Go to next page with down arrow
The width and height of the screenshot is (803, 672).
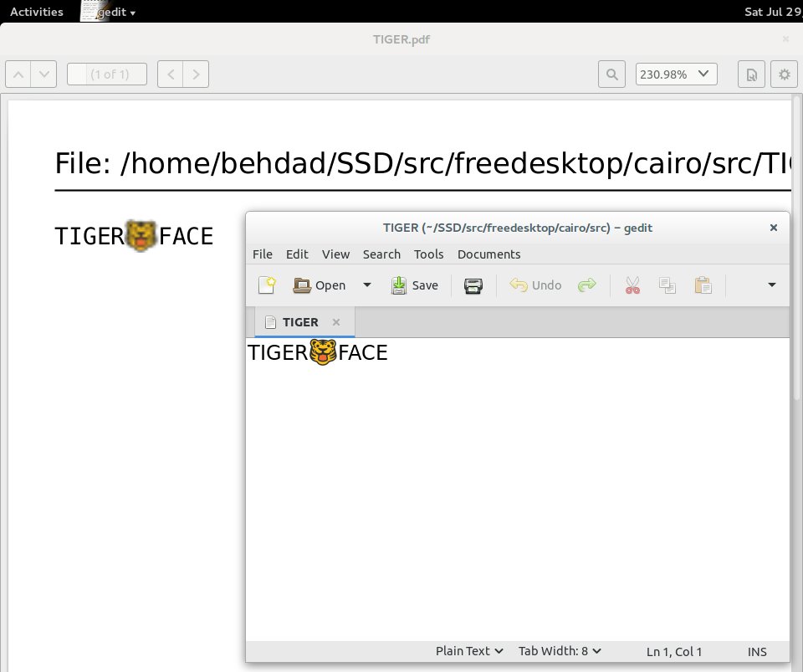coord(44,74)
